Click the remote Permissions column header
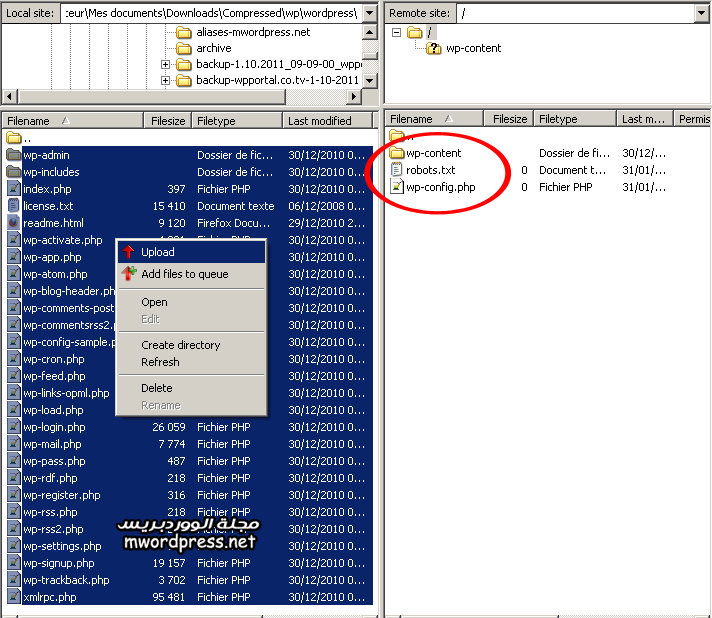The width and height of the screenshot is (712, 618). (x=693, y=119)
